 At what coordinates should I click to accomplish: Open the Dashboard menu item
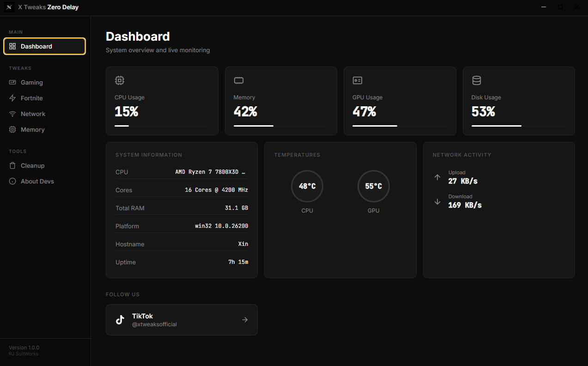[x=44, y=46]
